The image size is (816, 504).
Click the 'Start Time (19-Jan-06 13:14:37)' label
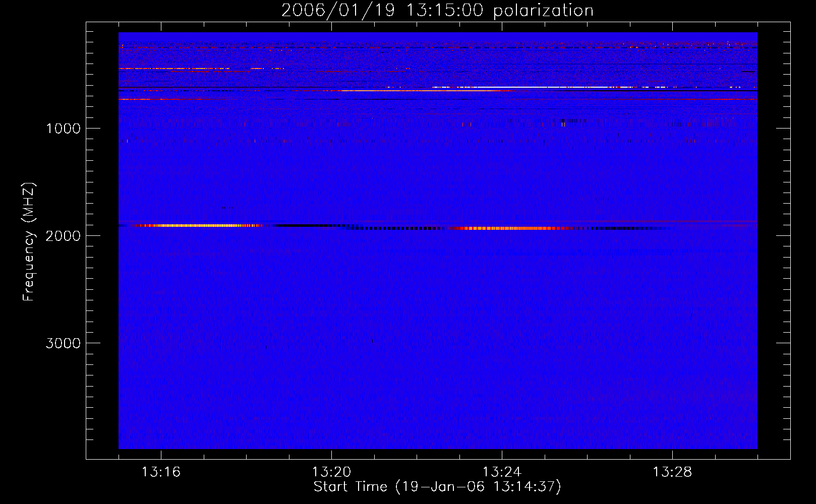point(437,486)
